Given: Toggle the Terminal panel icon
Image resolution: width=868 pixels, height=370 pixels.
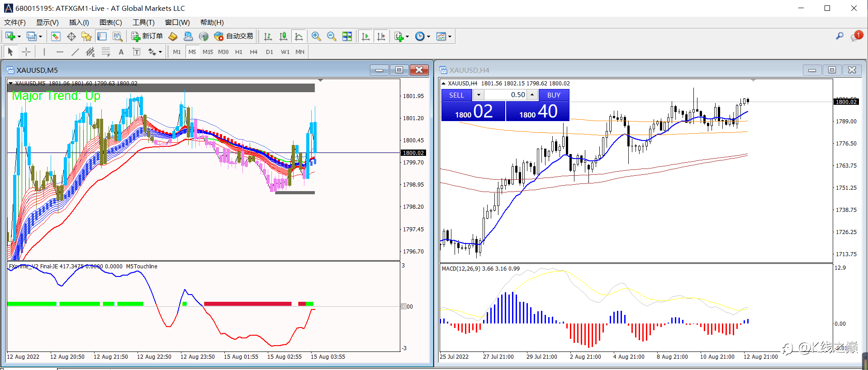Looking at the screenshot, I should pyautogui.click(x=102, y=37).
